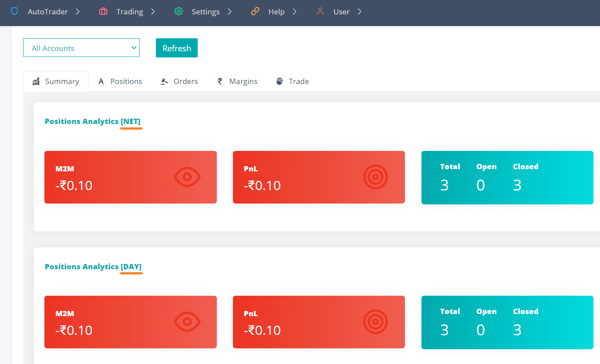The height and width of the screenshot is (364, 600).
Task: Click eye icon on DAY M2M card
Action: 187,322
